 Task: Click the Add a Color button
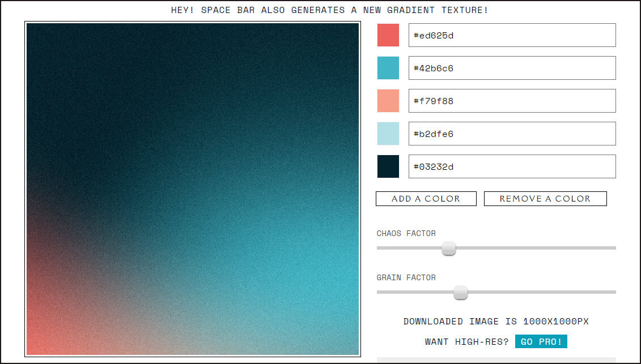click(426, 199)
